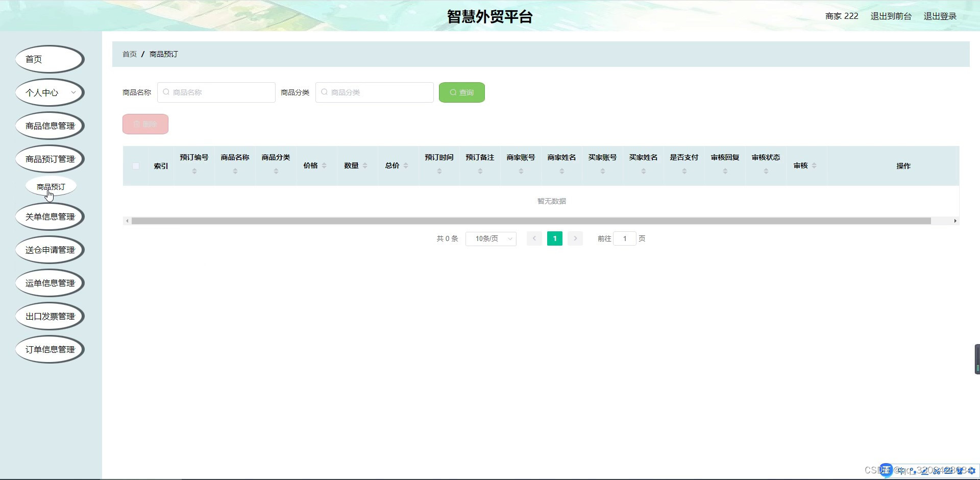
Task: Click the 智慧外贸平台 title
Action: point(490,16)
